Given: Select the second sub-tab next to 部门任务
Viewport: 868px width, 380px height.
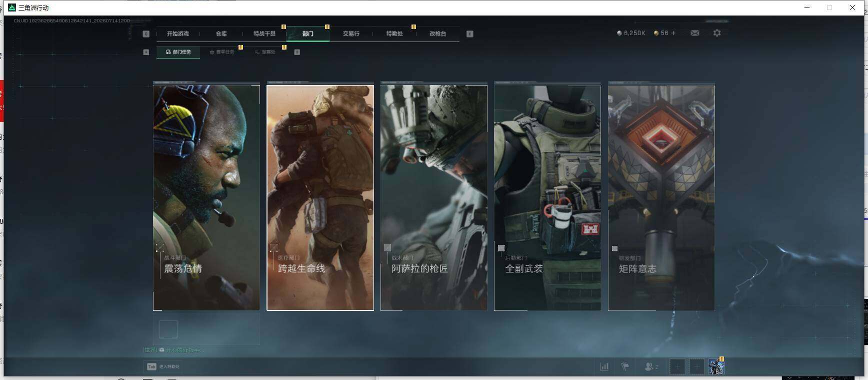Looking at the screenshot, I should tap(221, 52).
